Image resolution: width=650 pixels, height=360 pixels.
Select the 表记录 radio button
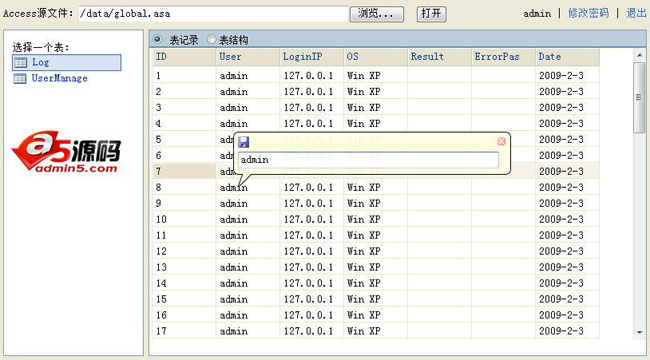pos(158,39)
